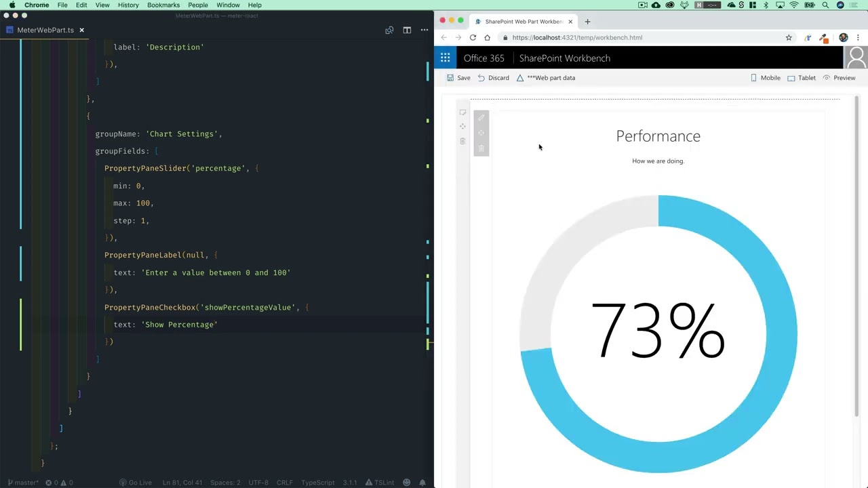Reload the workbench page in Chrome
Viewport: 868px width, 488px height.
click(473, 37)
